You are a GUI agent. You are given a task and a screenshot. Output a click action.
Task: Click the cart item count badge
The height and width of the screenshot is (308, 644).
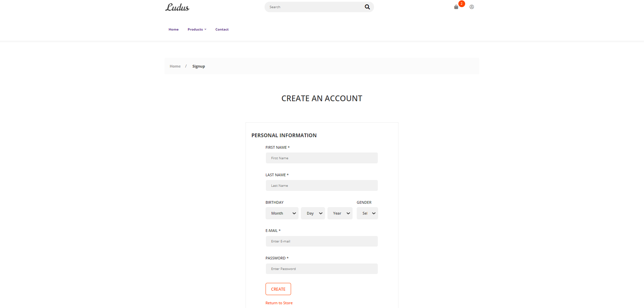(461, 4)
